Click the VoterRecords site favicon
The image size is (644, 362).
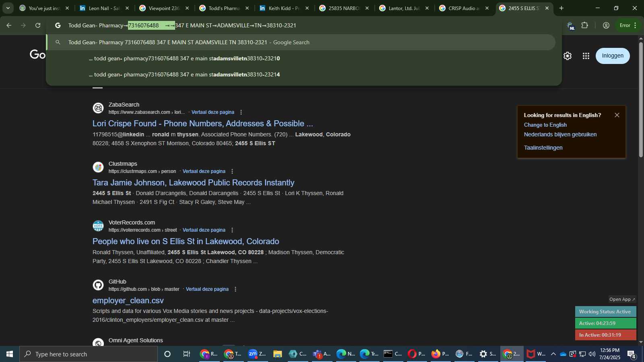(98, 226)
